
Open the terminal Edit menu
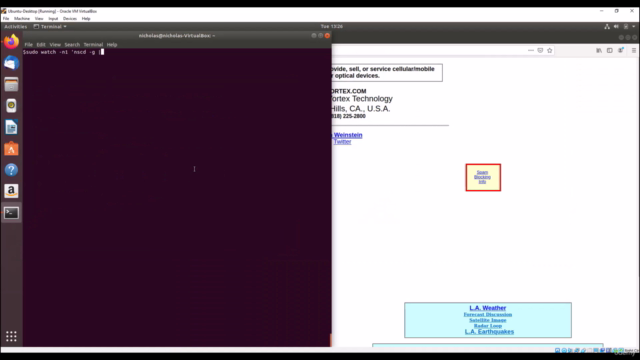(x=41, y=44)
